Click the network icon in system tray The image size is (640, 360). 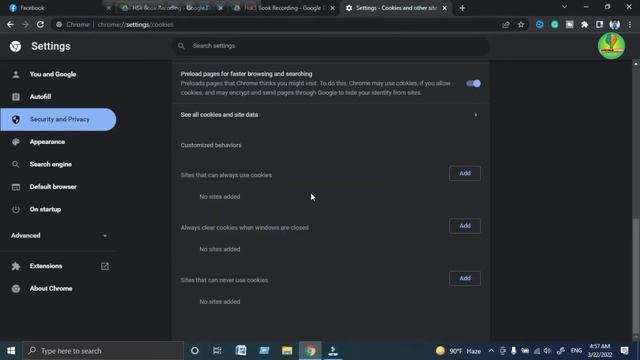coord(537,351)
